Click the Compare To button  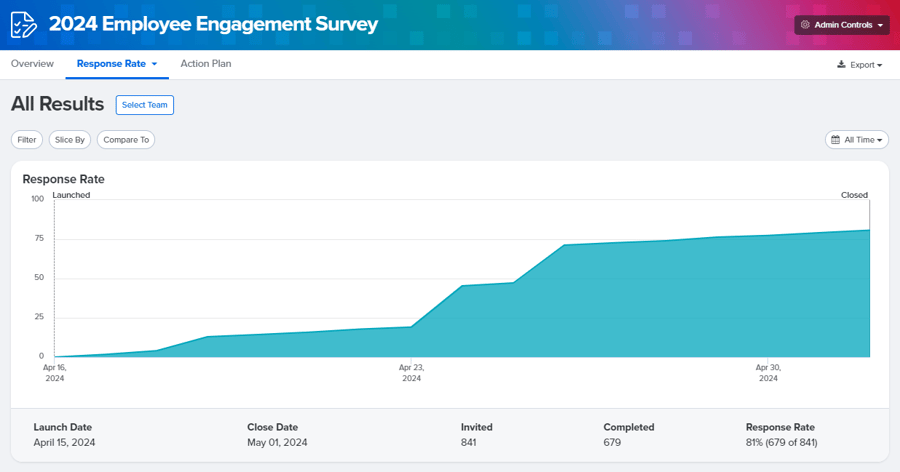(126, 140)
